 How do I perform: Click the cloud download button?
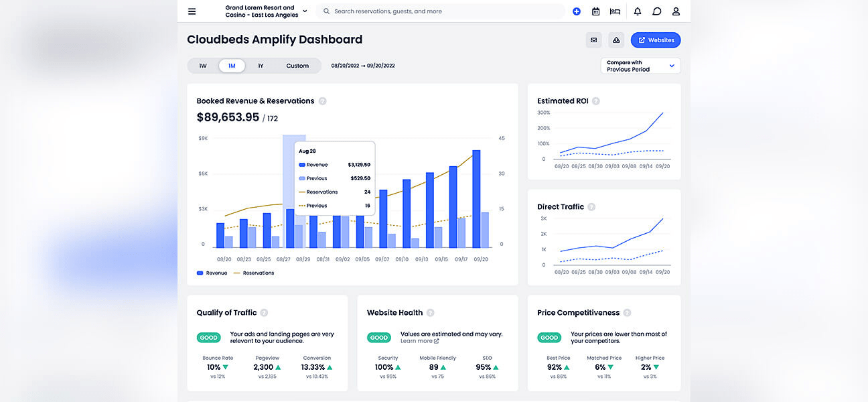click(616, 40)
